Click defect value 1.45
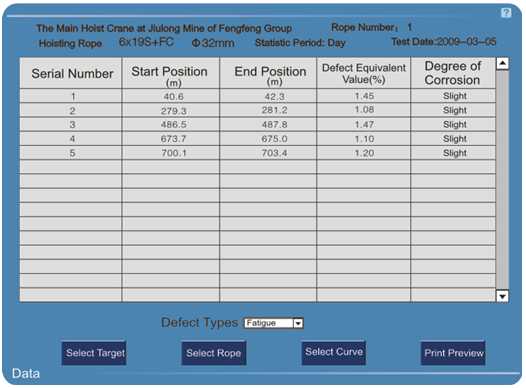Image resolution: width=526 pixels, height=388 pixels. 364,96
